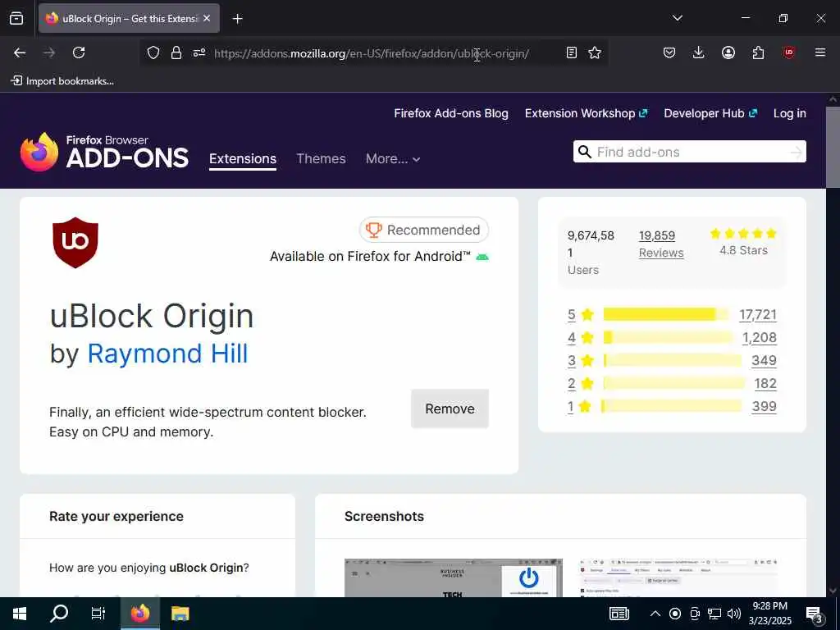Viewport: 840px width, 630px height.
Task: Click the Log in link
Action: (x=790, y=113)
